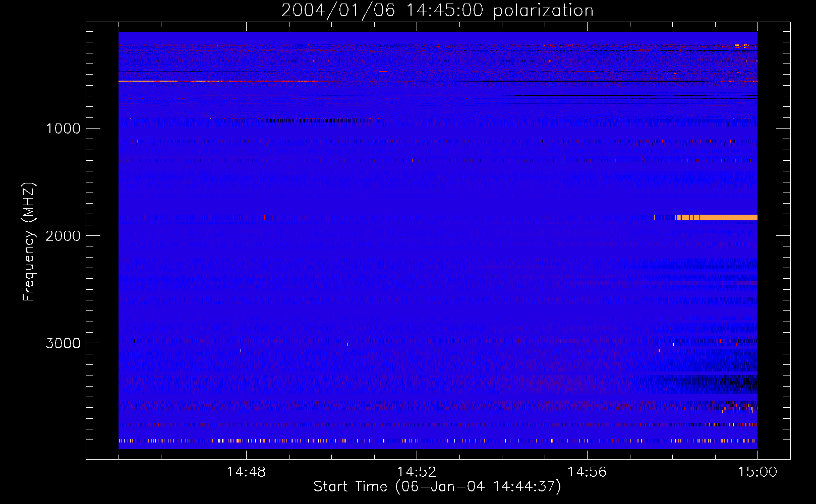Viewport: 816px width, 504px height.
Task: Click the 'Start Time (06-Jan-04 14:44:37)' label
Action: [x=437, y=487]
